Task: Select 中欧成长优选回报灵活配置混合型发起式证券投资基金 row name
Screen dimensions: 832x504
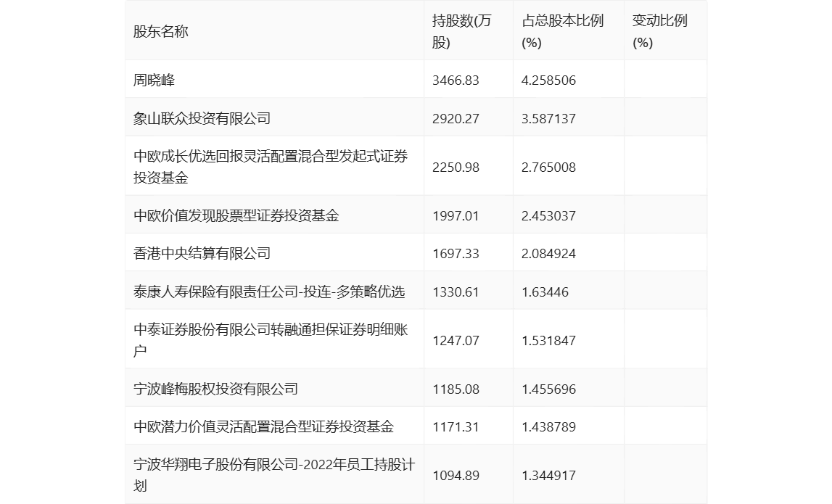Action: [271, 167]
